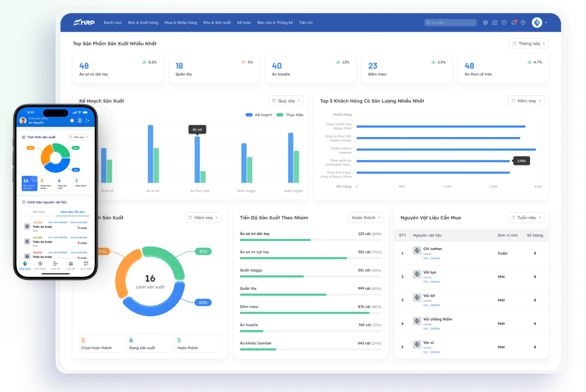Image resolution: width=586 pixels, height=392 pixels.
Task: Open the Tháng này period dropdown
Action: pos(529,43)
